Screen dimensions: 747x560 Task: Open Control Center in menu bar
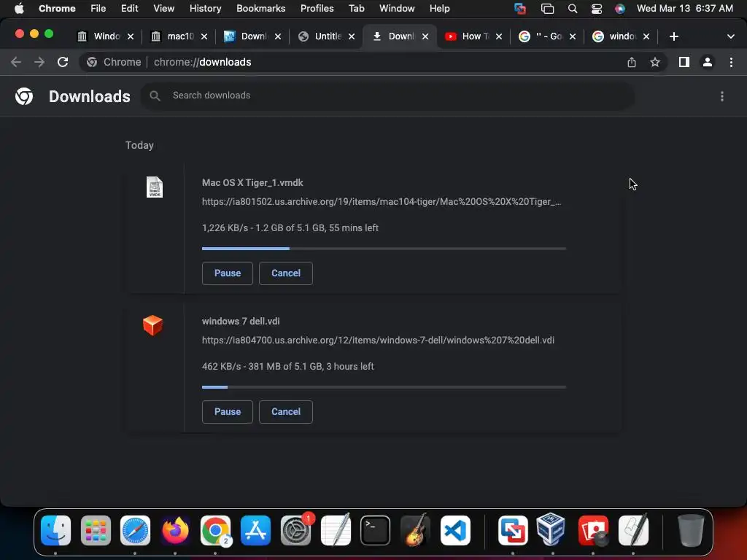[597, 9]
